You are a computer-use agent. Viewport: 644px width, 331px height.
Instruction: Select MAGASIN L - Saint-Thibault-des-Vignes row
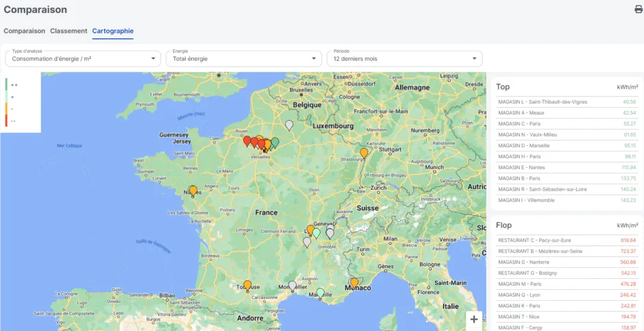[567, 102]
